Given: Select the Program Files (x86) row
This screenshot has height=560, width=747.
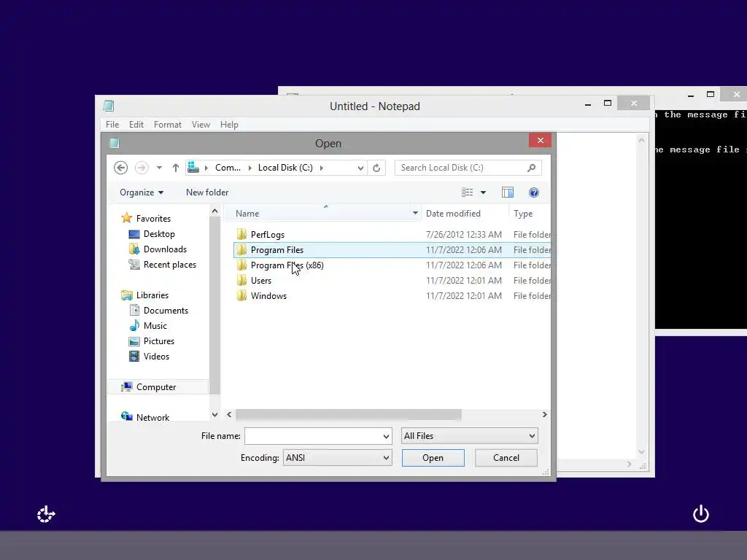Looking at the screenshot, I should (392, 265).
